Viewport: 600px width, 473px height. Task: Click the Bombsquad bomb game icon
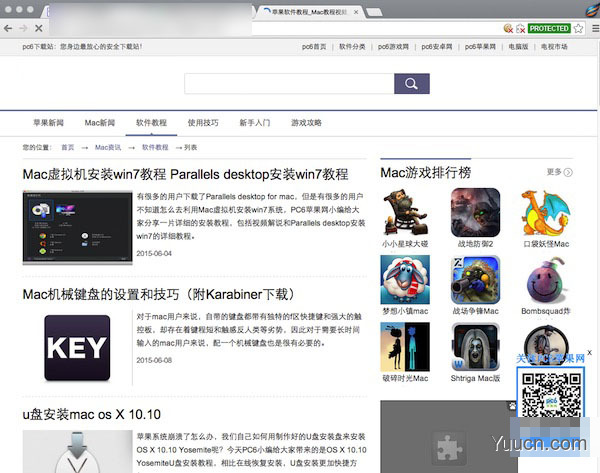click(x=546, y=281)
